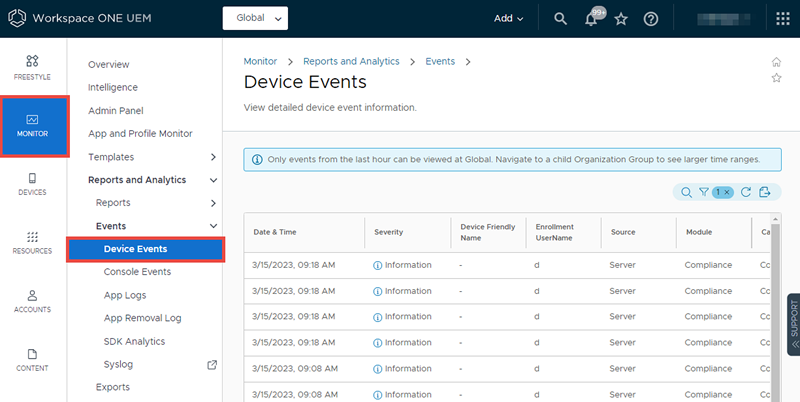Sort by Severity column header
The image size is (800, 402).
pyautogui.click(x=388, y=232)
